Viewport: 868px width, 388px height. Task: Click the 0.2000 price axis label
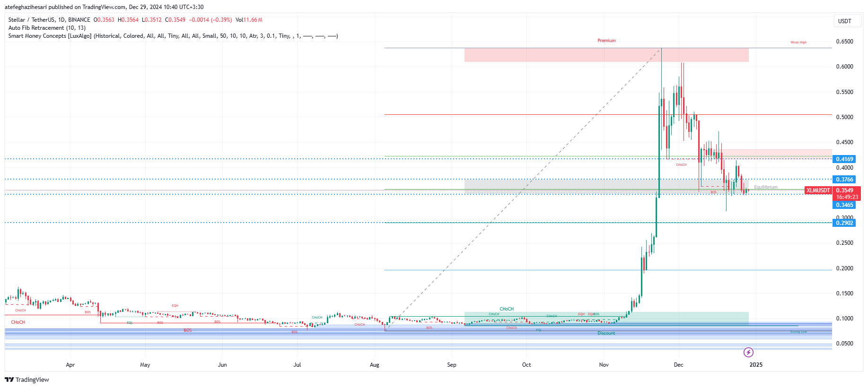coord(844,268)
